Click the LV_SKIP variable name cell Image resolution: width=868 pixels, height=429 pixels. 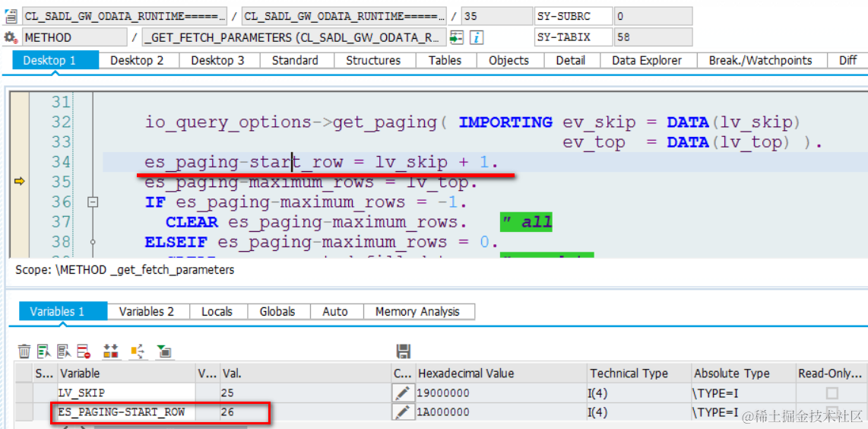click(x=127, y=393)
